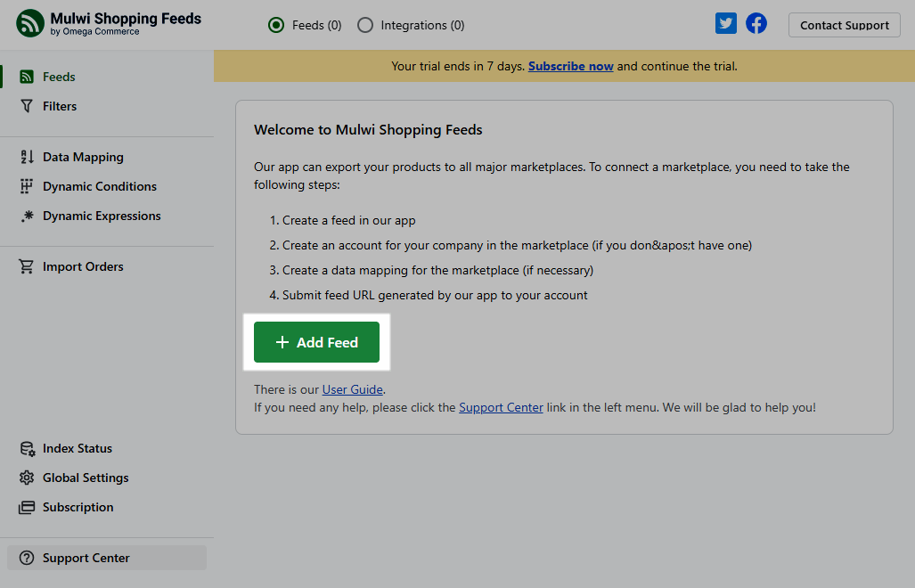Click the Filters funnel icon
Viewport: 915px width, 588px height.
tap(27, 106)
